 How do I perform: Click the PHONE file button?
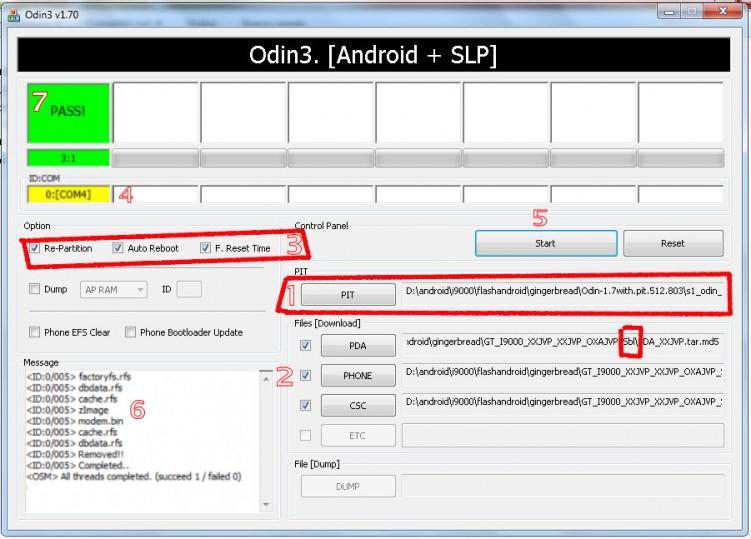358,376
